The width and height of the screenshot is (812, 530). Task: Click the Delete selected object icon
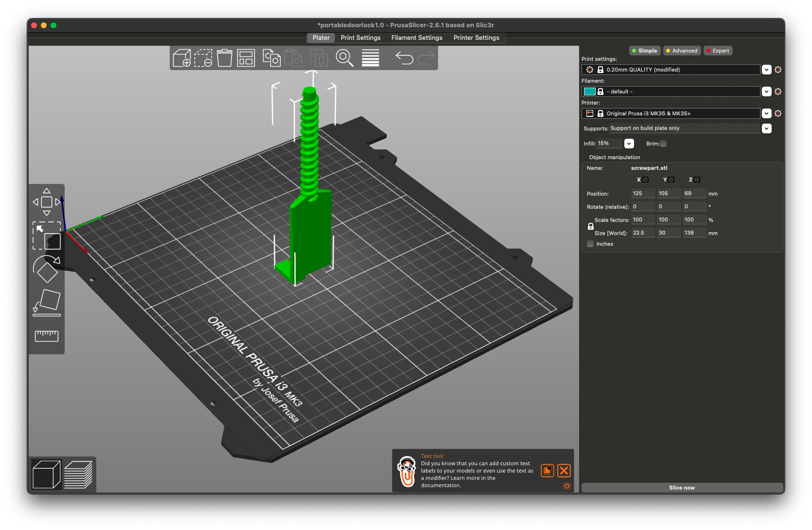click(x=203, y=58)
